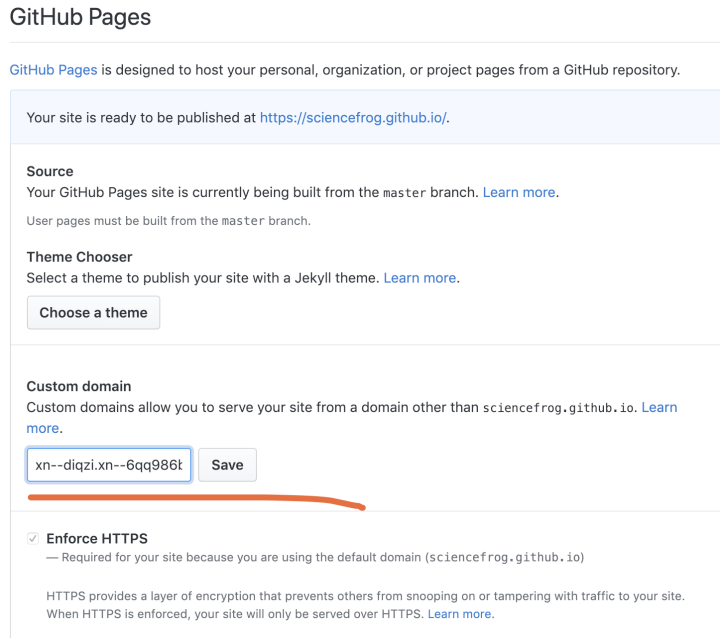Click the "Required for your site" notice text

coord(230,557)
